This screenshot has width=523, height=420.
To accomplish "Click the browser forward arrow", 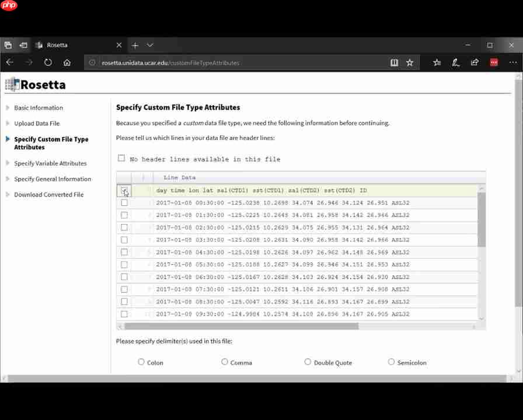I will [x=29, y=62].
